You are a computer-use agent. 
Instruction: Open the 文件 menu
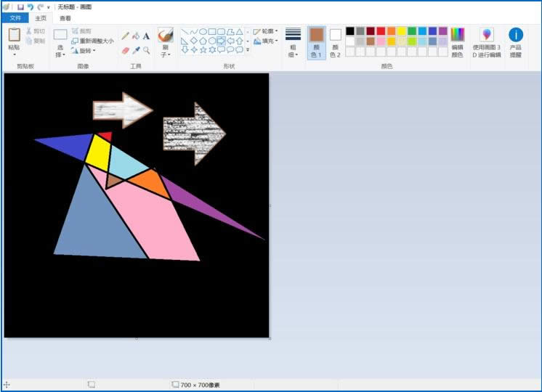(15, 18)
